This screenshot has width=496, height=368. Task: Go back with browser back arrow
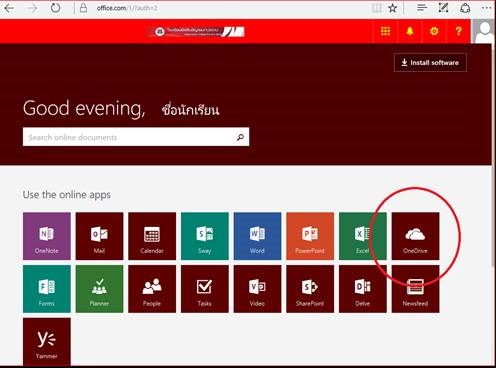click(x=9, y=8)
